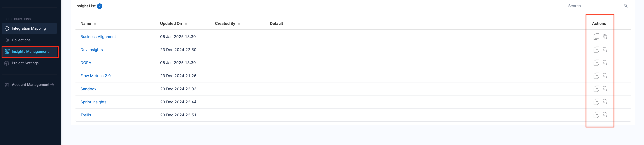
Task: Delete the Business Alignment insight
Action: pyautogui.click(x=605, y=37)
